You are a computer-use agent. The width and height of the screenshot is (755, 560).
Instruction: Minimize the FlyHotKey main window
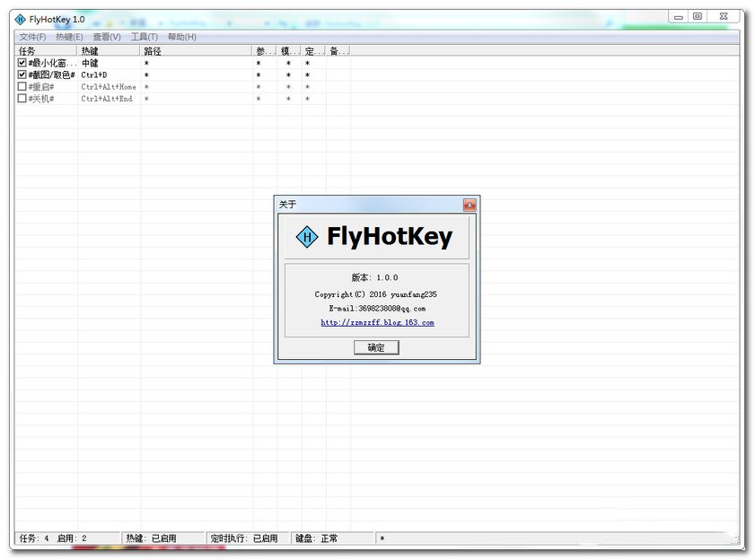679,16
